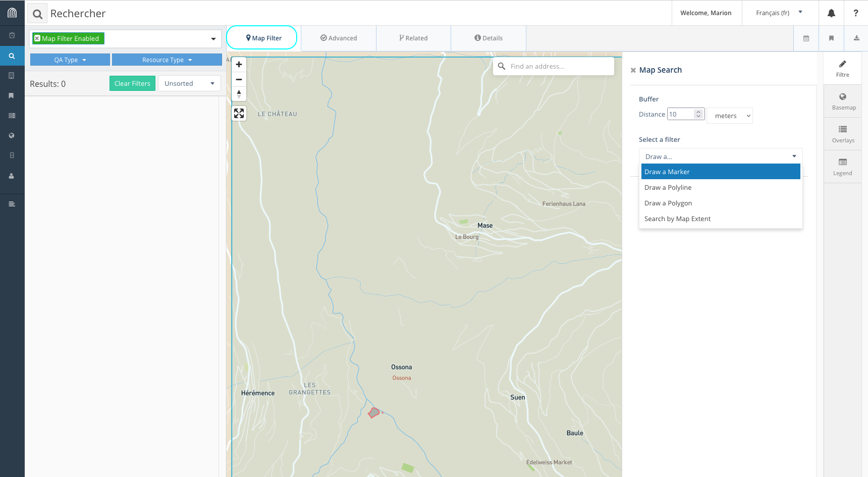This screenshot has width=868, height=477.
Task: Change buffer units from meters
Action: pos(730,116)
